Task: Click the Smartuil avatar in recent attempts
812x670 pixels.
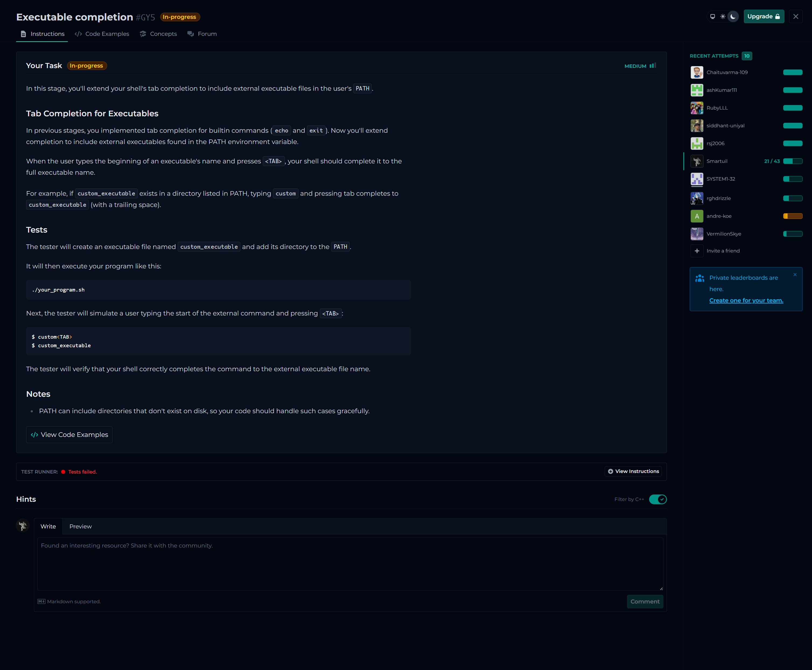Action: coord(696,161)
